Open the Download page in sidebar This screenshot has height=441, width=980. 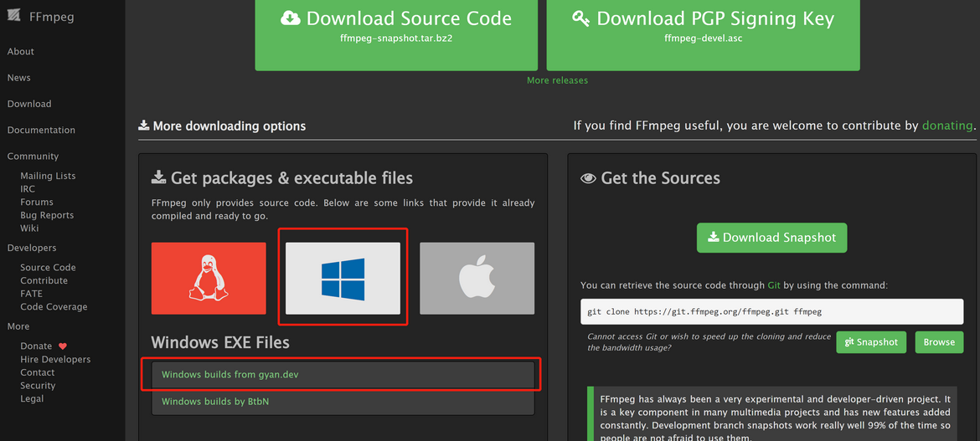tap(29, 105)
